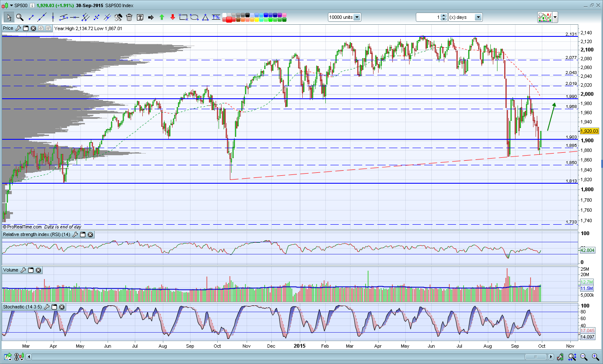Viewport: 603px width, 364px height.
Task: Open the (x) days timeframe dropdown
Action: pyautogui.click(x=479, y=17)
